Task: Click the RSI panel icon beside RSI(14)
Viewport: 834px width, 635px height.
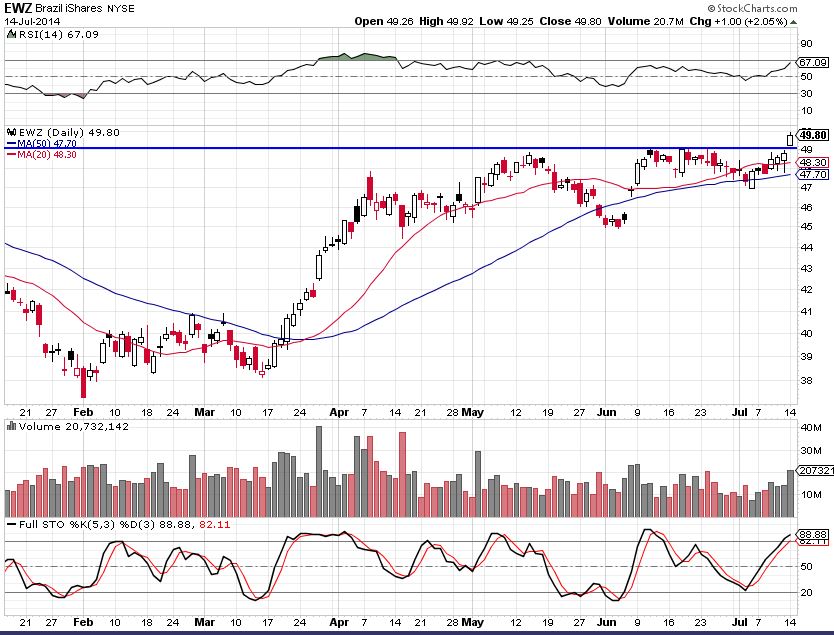Action: pos(12,35)
